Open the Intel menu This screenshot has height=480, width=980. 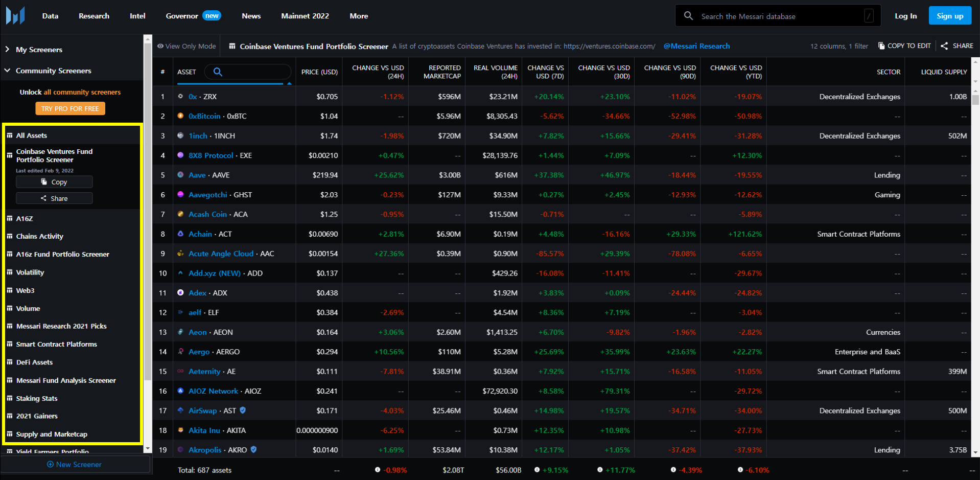coord(137,16)
